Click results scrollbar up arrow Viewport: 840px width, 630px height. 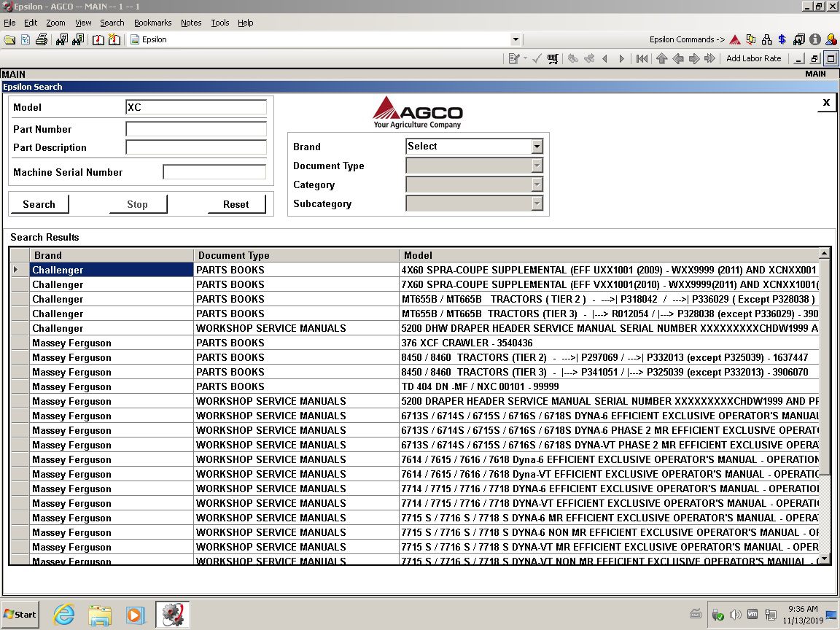point(825,253)
